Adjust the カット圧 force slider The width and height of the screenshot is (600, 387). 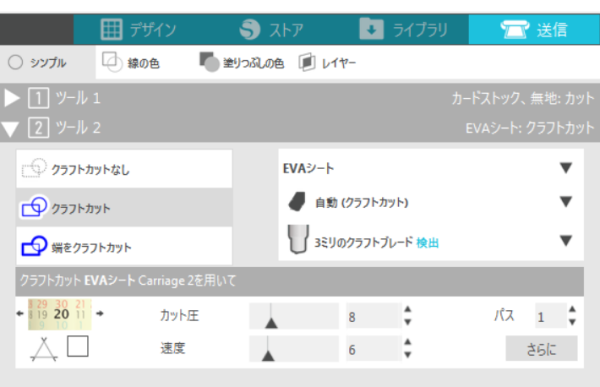[294, 316]
